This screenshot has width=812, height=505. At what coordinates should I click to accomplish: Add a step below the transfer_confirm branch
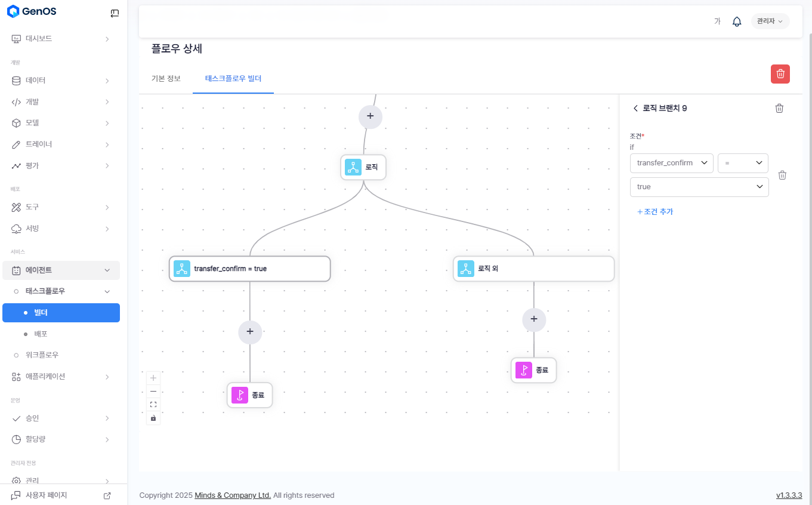(x=250, y=331)
